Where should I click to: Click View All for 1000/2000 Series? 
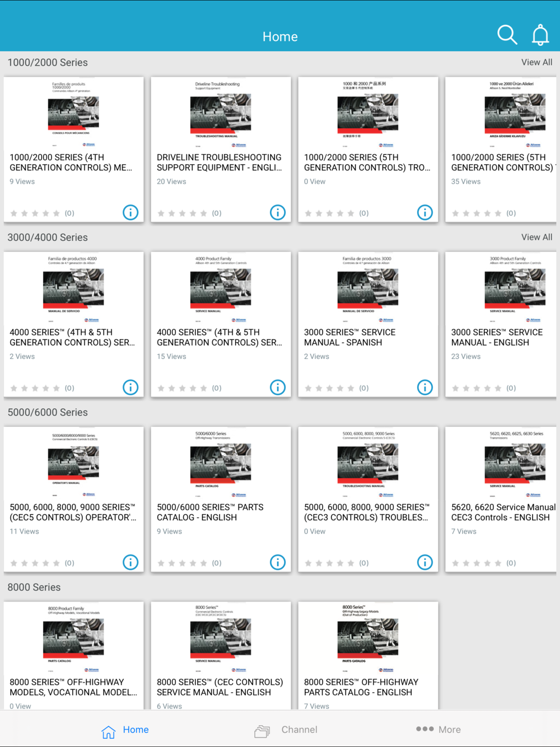coord(536,62)
